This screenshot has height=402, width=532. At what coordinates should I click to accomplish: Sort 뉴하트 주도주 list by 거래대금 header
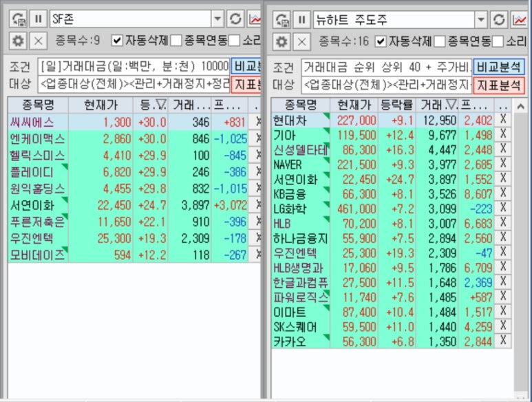coord(437,105)
